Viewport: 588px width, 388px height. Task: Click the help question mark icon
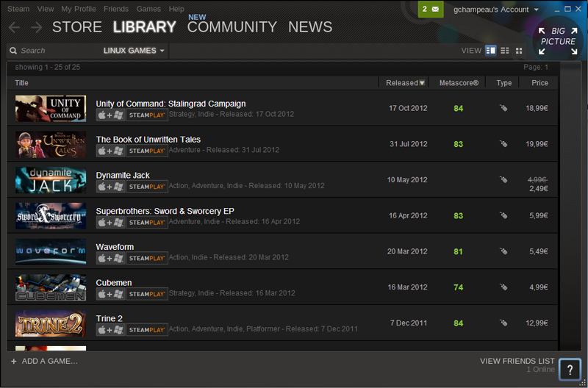[x=570, y=370]
